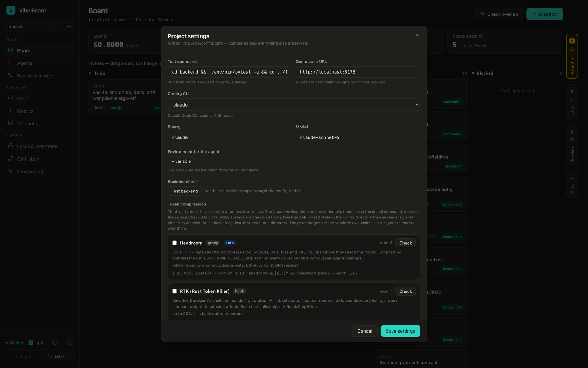The width and height of the screenshot is (588, 368).
Task: Edit the Demo base URL field
Action: coord(358,72)
